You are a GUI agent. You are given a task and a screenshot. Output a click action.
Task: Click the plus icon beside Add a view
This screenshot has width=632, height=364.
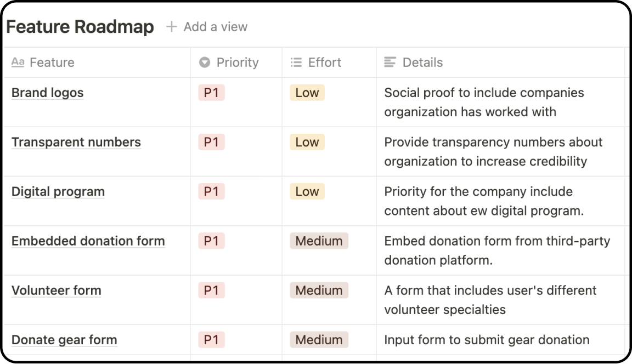(171, 26)
